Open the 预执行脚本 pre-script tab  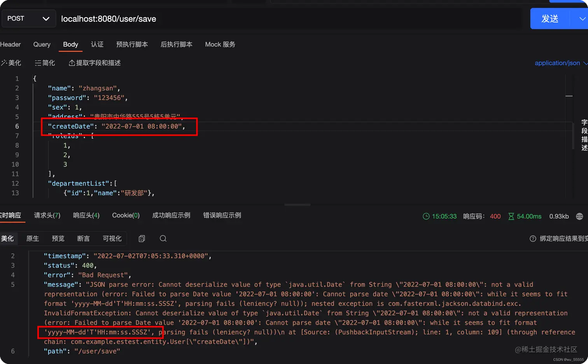click(132, 44)
